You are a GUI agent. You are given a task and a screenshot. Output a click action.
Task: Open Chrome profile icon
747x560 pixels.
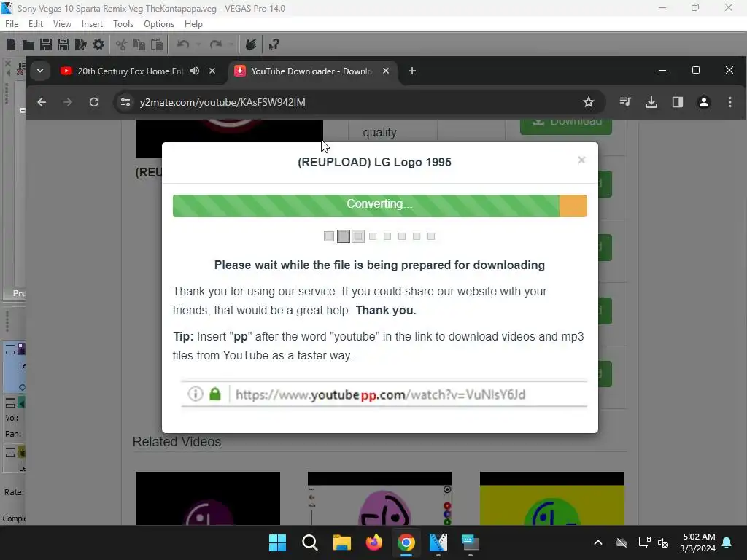704,102
